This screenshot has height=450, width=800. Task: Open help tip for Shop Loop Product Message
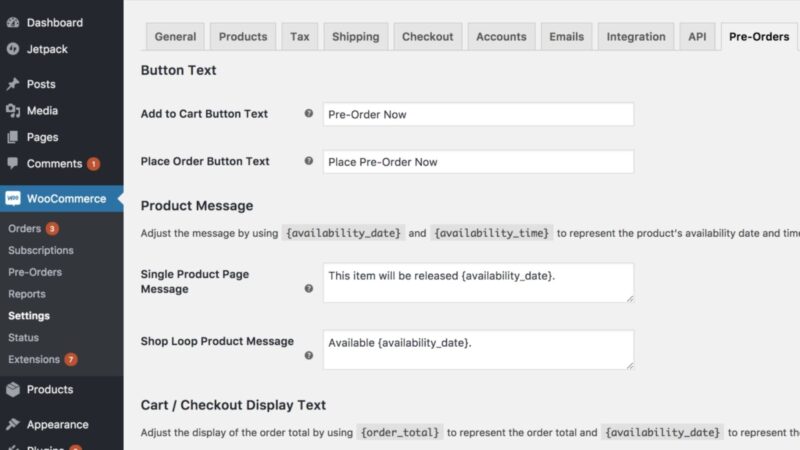309,355
